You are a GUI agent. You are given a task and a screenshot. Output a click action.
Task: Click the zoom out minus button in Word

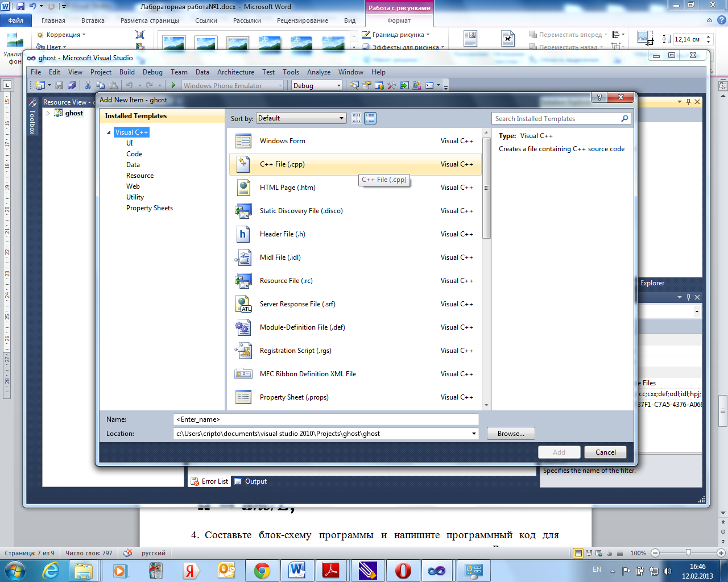(x=655, y=553)
